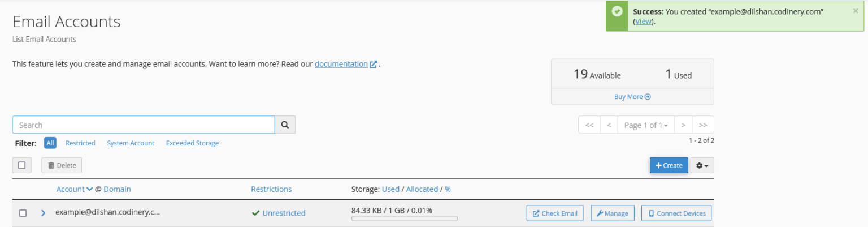Jump to the last page arrow
Image resolution: width=868 pixels, height=227 pixels.
(703, 125)
